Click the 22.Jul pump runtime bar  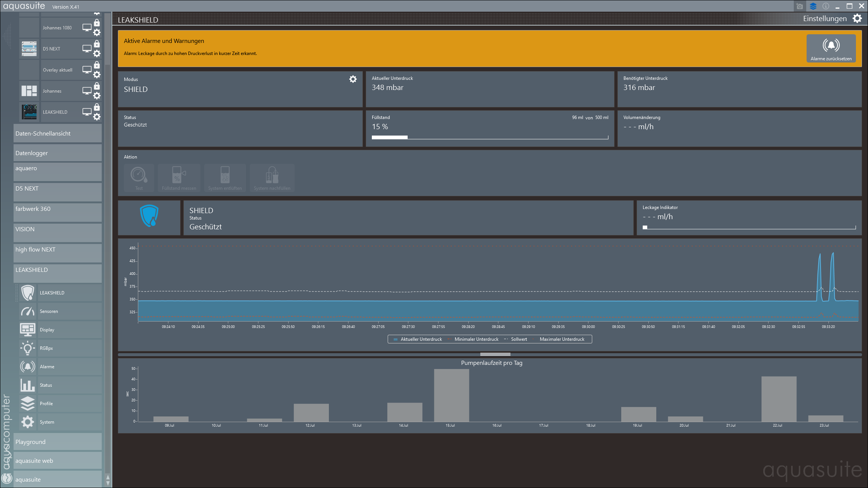point(779,399)
